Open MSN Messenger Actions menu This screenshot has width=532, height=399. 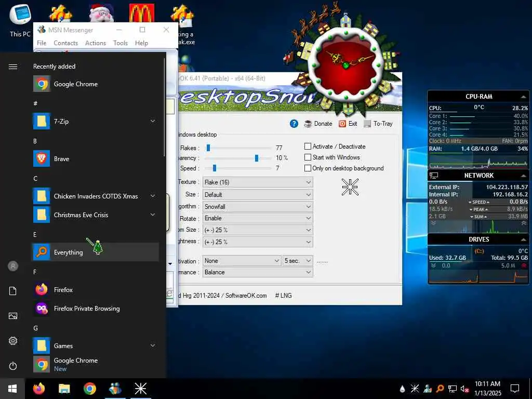tap(96, 43)
